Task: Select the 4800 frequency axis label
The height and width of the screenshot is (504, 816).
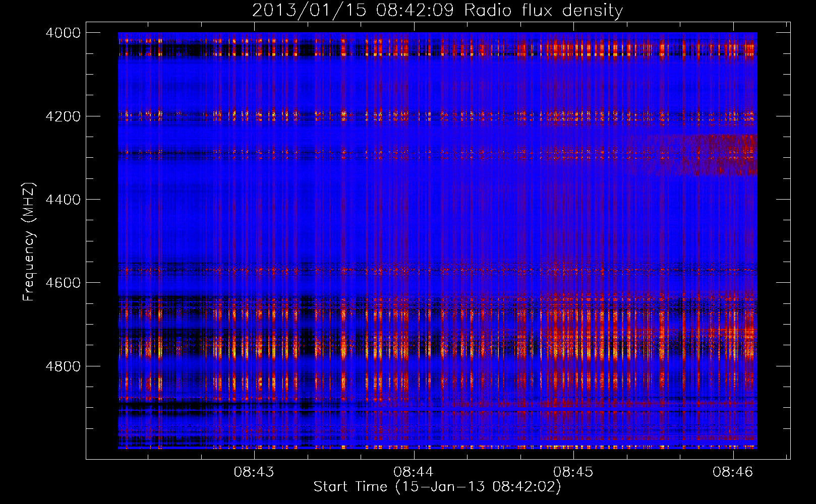Action: tap(63, 366)
